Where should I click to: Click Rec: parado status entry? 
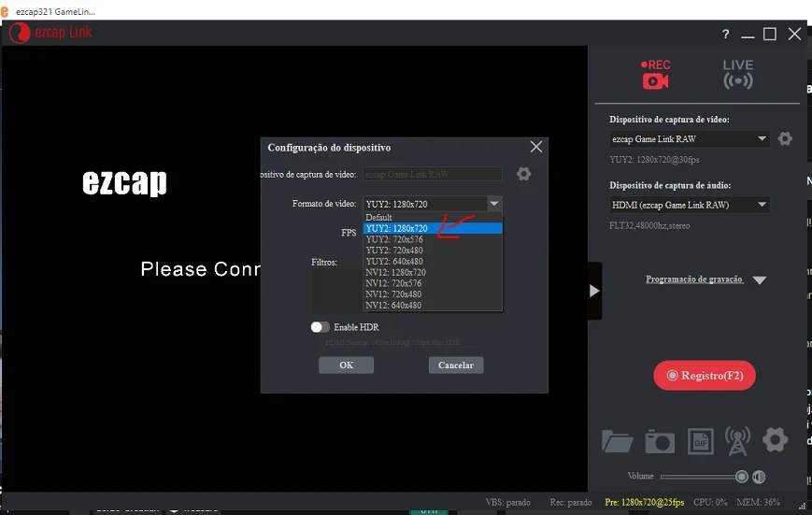[571, 502]
